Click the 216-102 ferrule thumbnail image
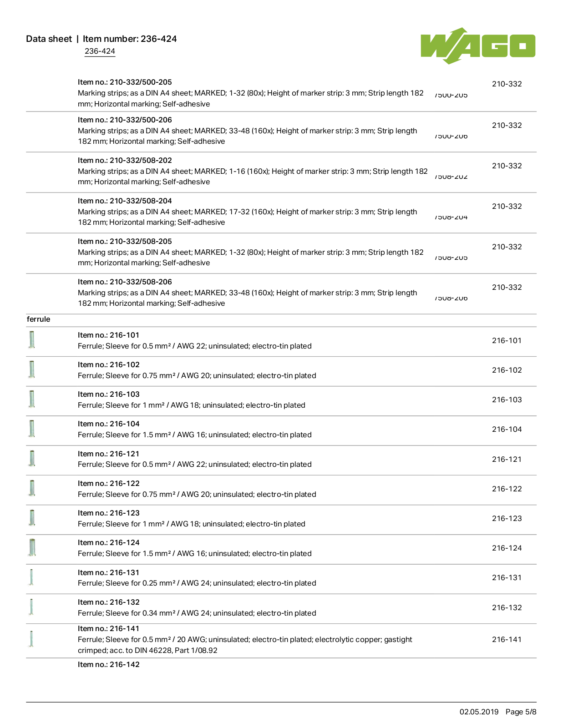The width and height of the screenshot is (563, 728). pos(32,369)
